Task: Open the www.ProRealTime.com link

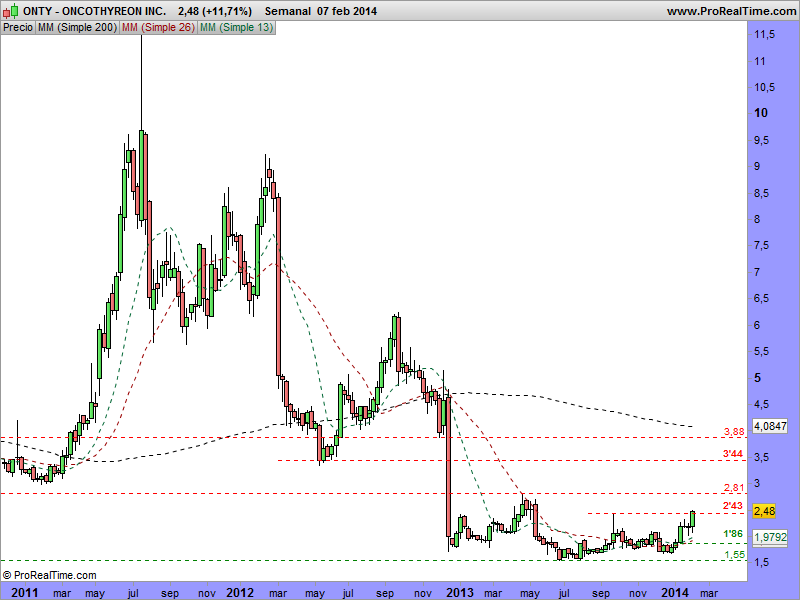Action: click(x=731, y=11)
